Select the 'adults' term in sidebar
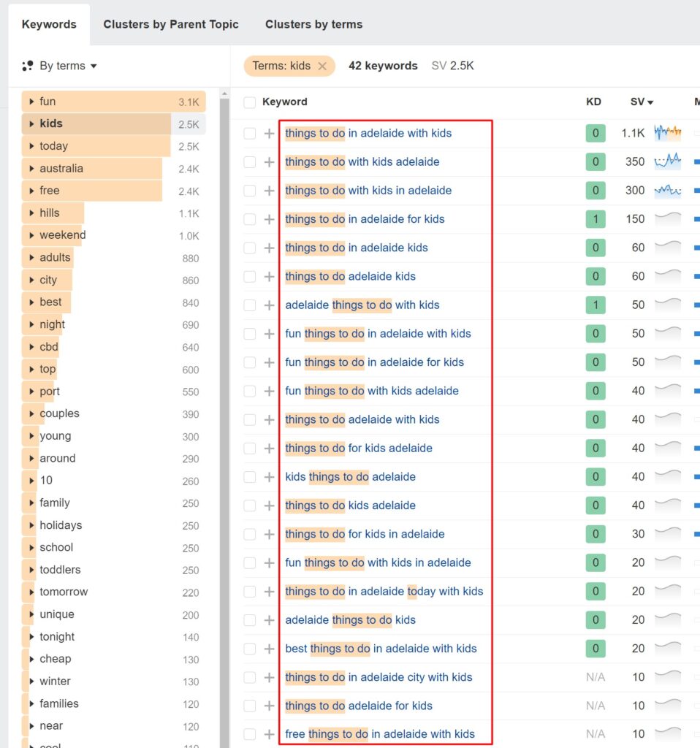 113,258
